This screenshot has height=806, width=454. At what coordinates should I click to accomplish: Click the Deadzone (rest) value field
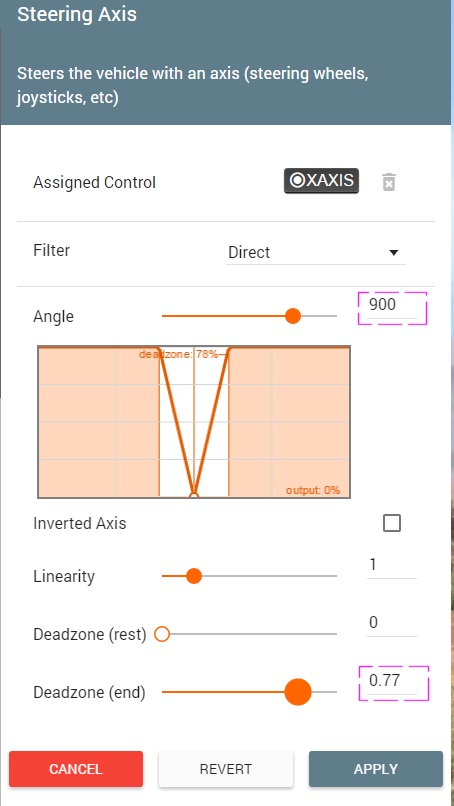coord(392,624)
